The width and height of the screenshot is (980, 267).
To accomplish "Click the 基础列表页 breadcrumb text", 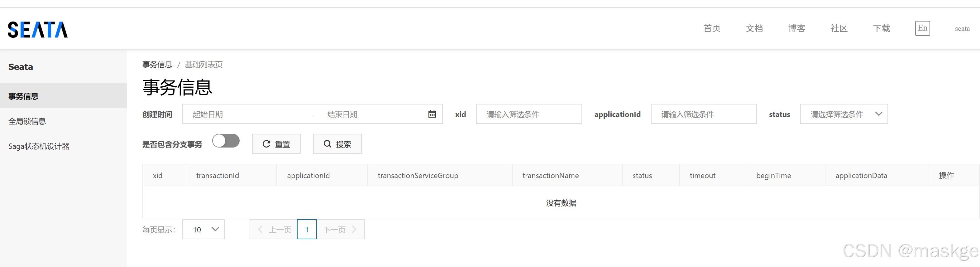I will [x=203, y=64].
